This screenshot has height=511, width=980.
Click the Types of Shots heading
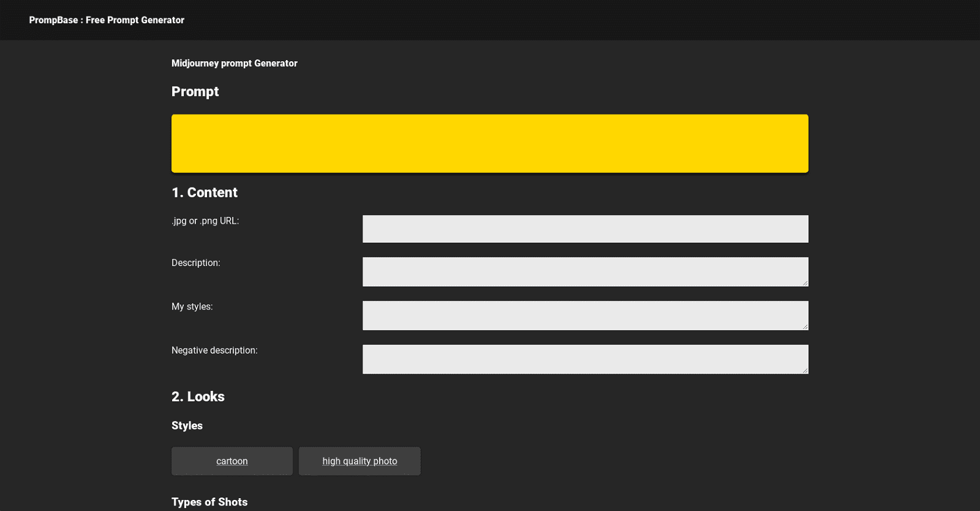click(209, 502)
